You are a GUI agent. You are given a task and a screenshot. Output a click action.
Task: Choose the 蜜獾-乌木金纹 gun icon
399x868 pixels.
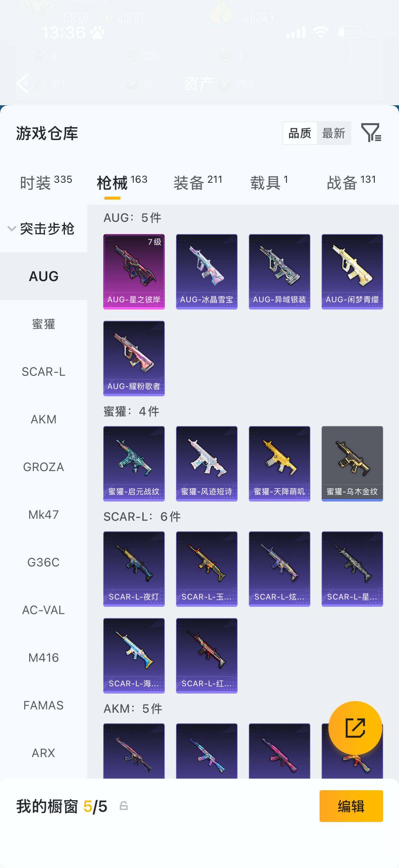click(x=352, y=464)
